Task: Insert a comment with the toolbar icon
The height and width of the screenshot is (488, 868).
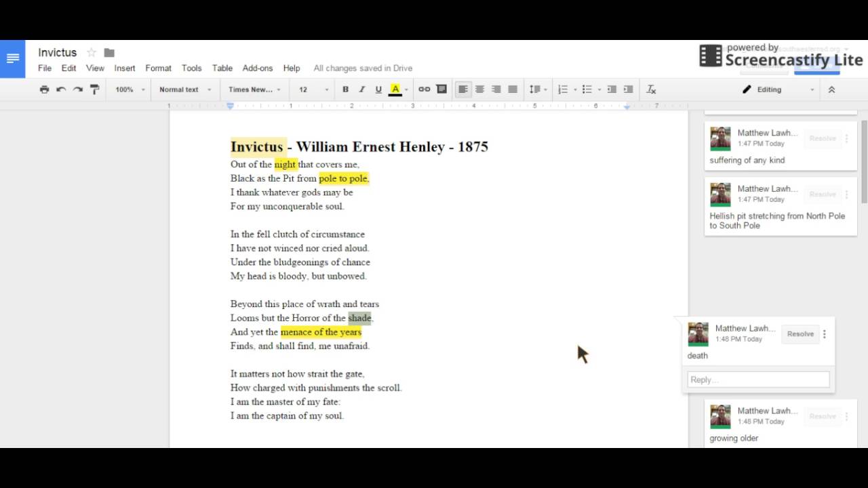Action: coord(441,89)
